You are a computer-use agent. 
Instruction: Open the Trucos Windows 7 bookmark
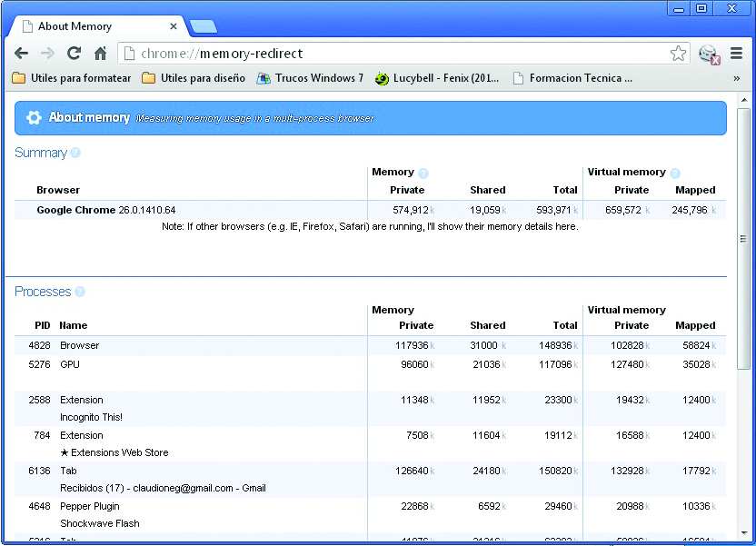310,78
